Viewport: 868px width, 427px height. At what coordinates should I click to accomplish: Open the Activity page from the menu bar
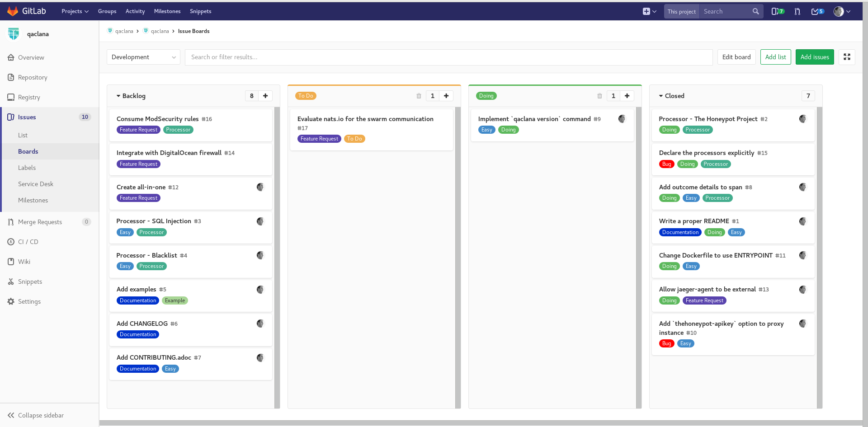(135, 11)
